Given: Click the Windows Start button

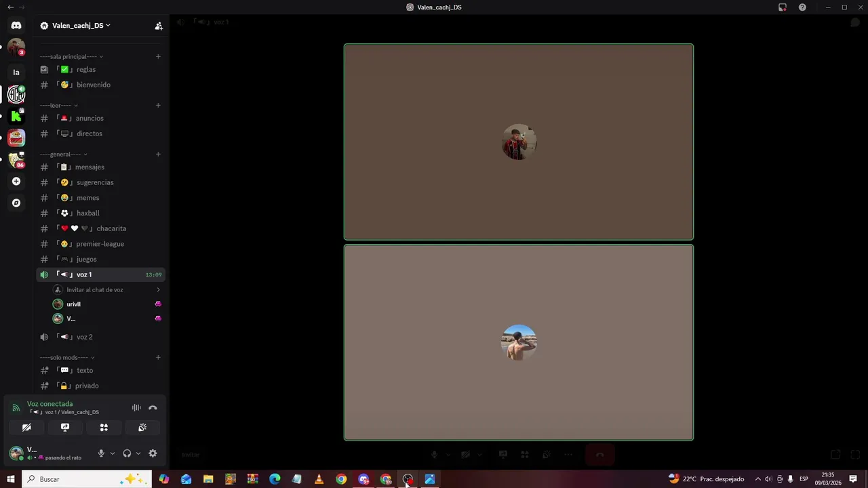Looking at the screenshot, I should 10,479.
